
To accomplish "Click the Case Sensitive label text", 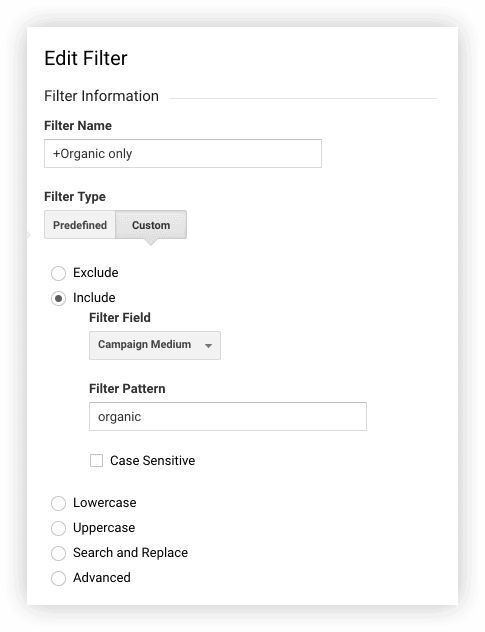I will [x=152, y=460].
